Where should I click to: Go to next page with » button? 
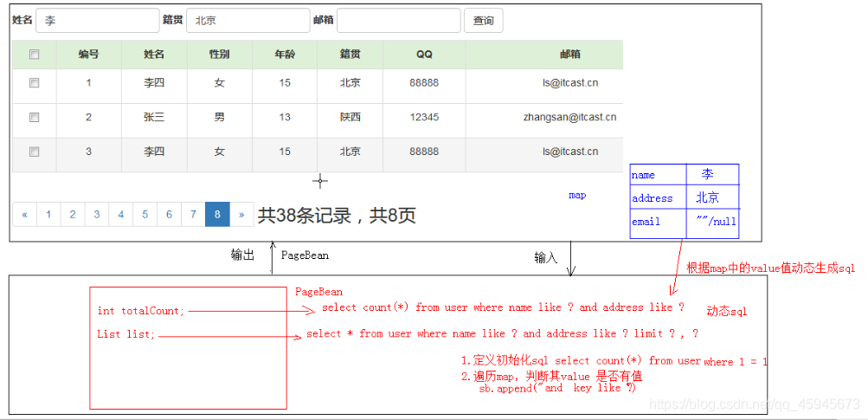(x=241, y=215)
